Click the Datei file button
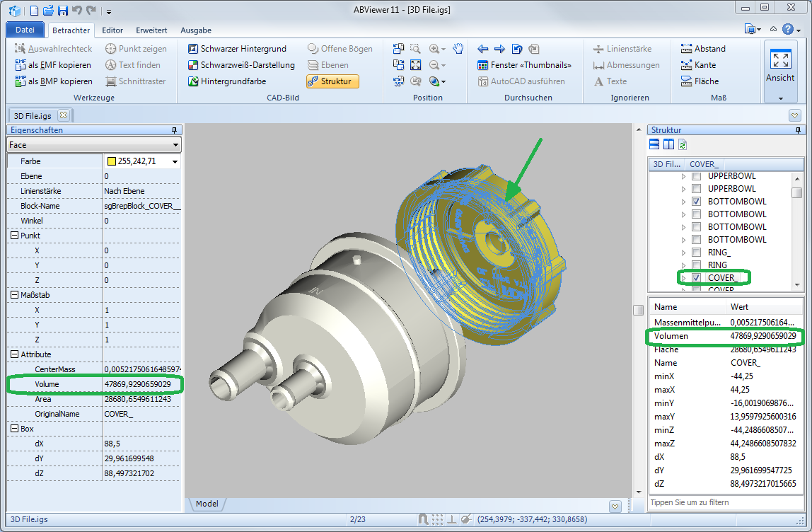The image size is (812, 532). pos(25,30)
